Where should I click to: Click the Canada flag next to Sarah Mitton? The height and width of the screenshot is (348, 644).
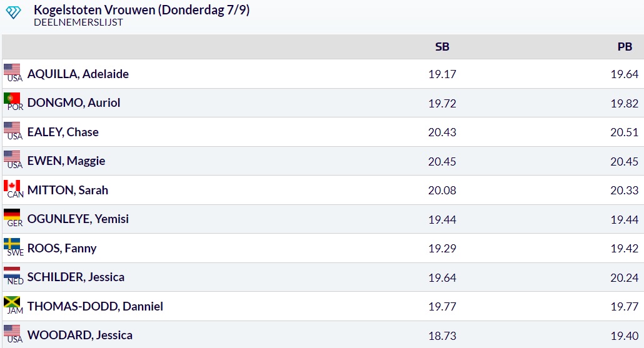coord(12,186)
